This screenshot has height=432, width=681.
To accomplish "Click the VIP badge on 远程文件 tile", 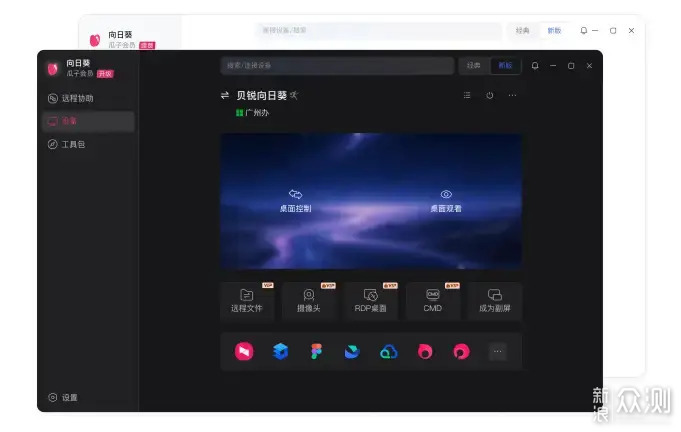I will pyautogui.click(x=268, y=285).
